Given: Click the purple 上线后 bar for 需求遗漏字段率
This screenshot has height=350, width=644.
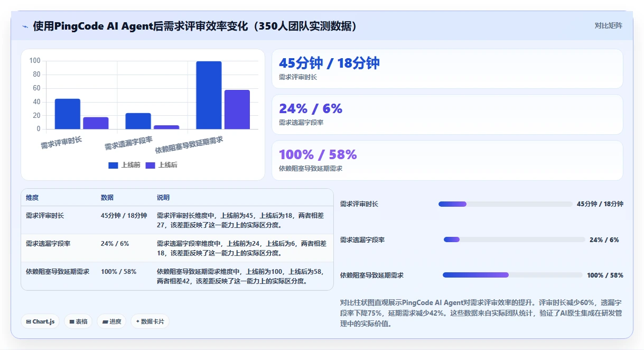Looking at the screenshot, I should point(166,127).
